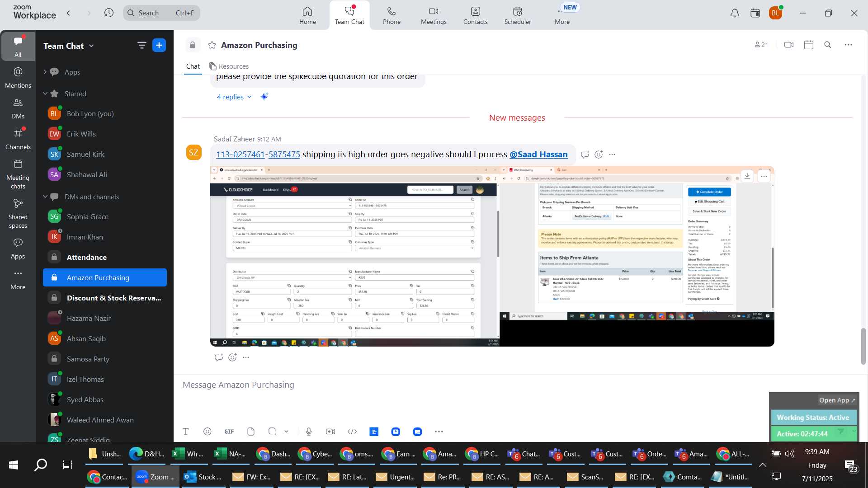The height and width of the screenshot is (488, 868).
Task: Star the Amazon Purchasing channel
Action: [212, 45]
